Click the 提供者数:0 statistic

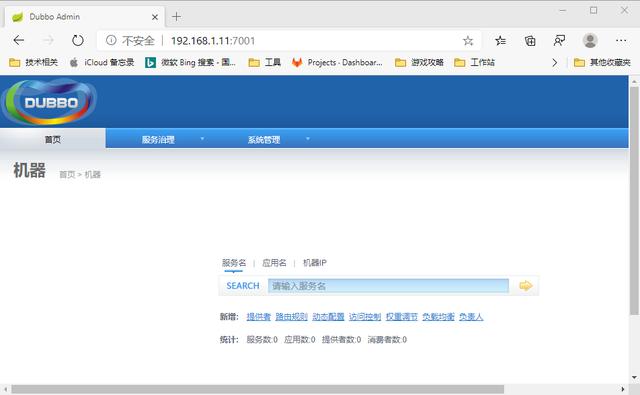coord(341,340)
